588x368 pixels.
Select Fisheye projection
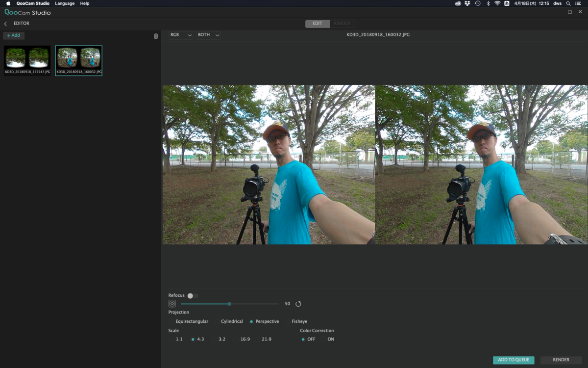tap(296, 321)
